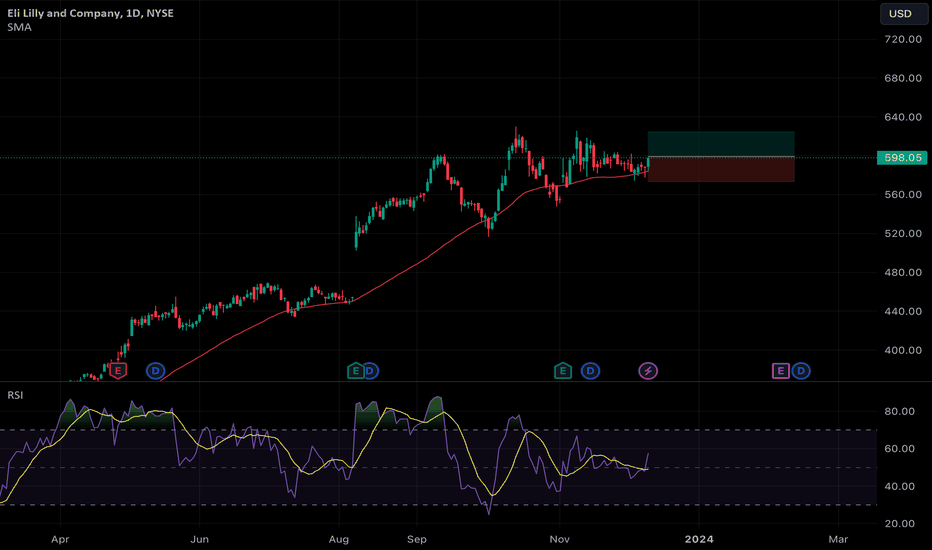This screenshot has width=932, height=550.
Task: Click the RSI 20.00 scale value
Action: (899, 524)
